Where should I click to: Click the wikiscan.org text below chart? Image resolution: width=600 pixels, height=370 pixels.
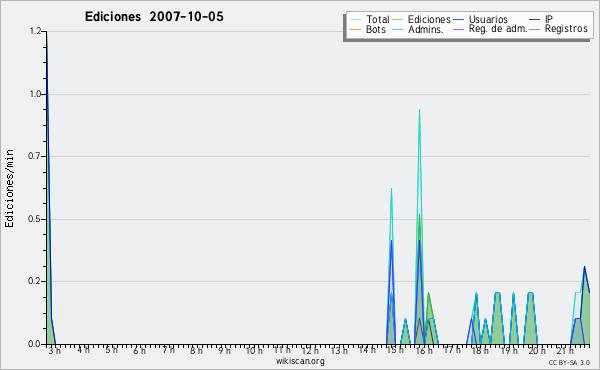300,361
